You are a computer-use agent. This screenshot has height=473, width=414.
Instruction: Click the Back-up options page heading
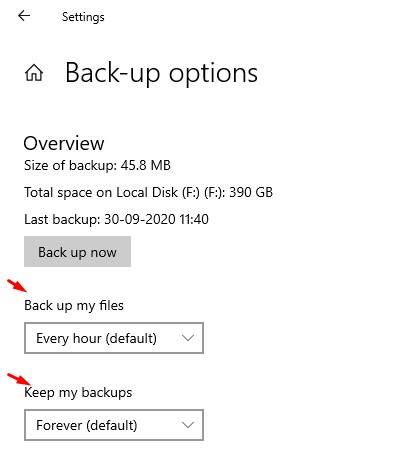tap(161, 73)
